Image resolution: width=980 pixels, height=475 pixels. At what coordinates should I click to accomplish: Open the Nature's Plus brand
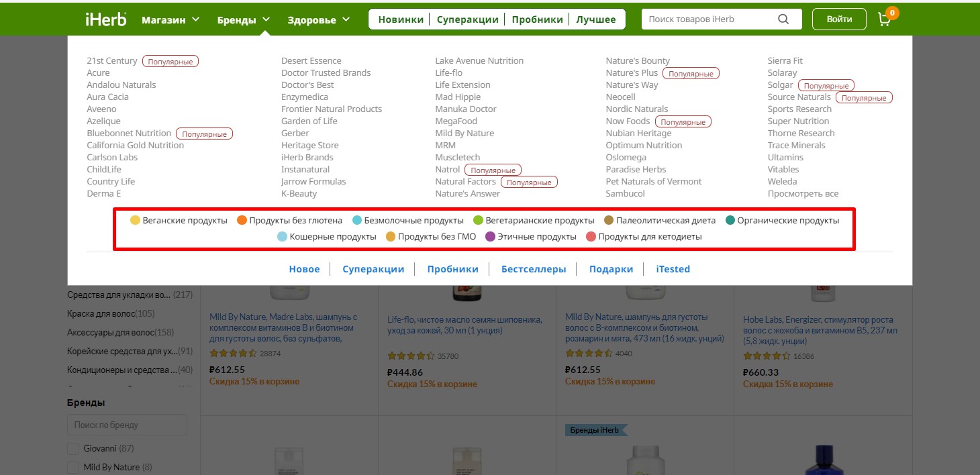pyautogui.click(x=632, y=72)
